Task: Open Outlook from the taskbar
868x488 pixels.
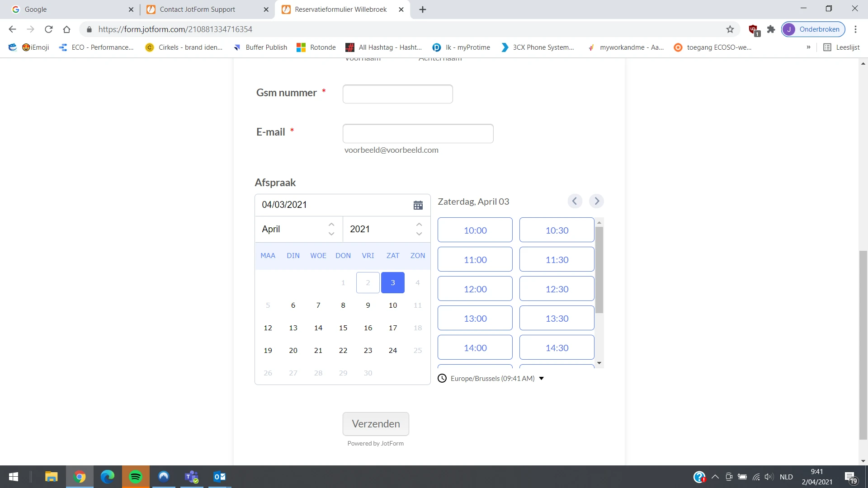Action: (219, 477)
